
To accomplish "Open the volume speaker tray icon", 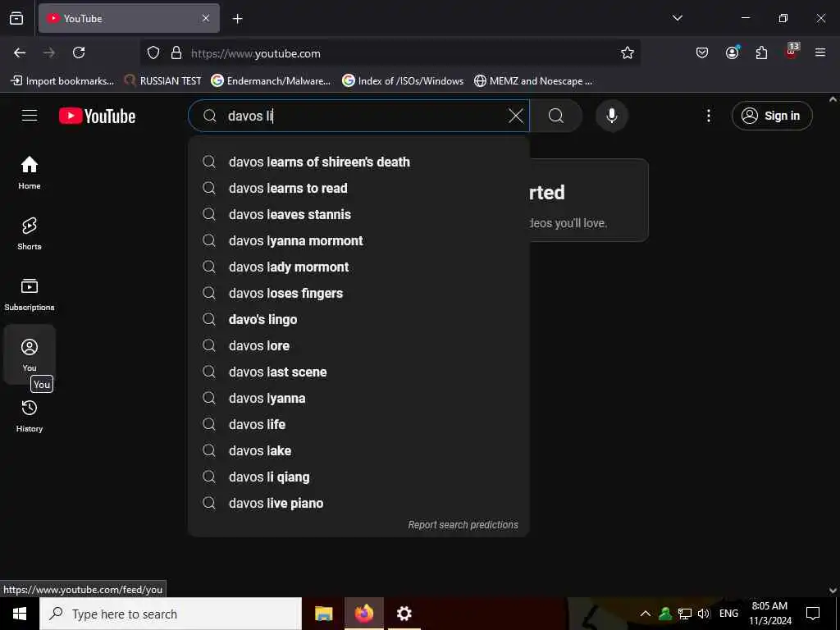I will (x=703, y=614).
